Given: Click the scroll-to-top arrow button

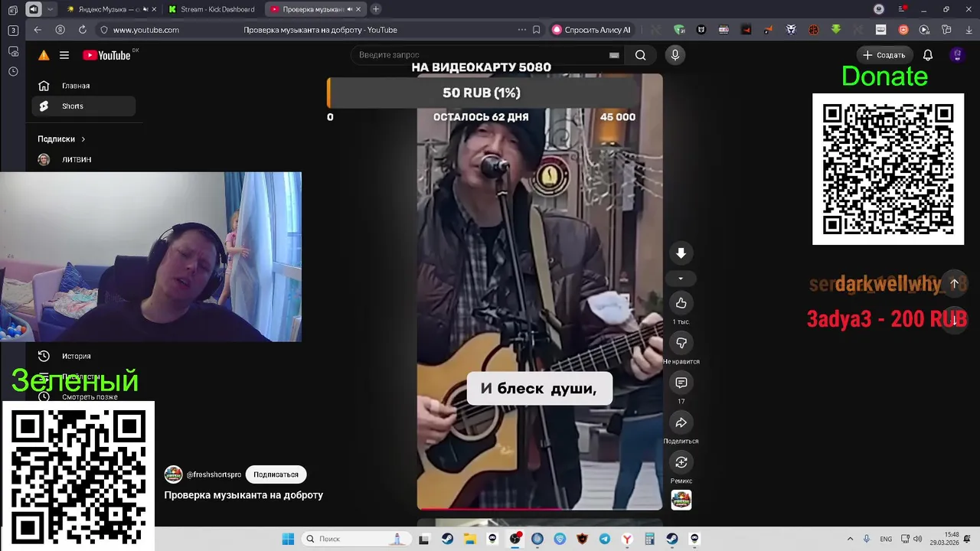Looking at the screenshot, I should [954, 283].
